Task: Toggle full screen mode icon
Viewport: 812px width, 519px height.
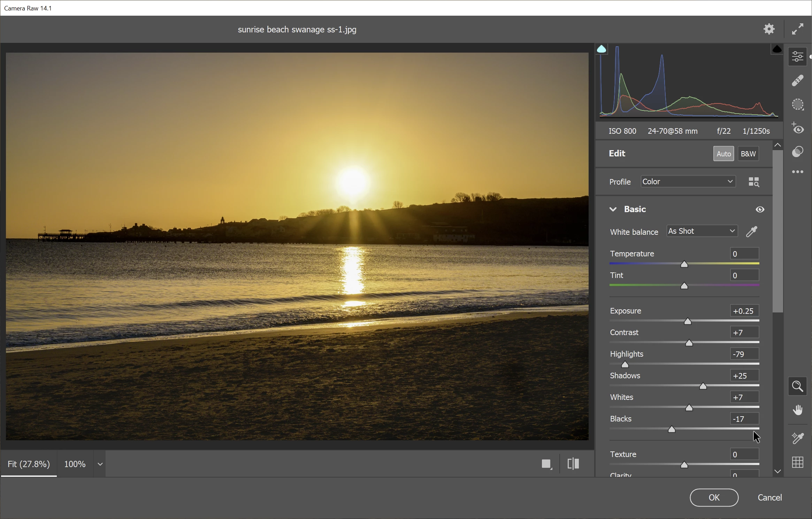Action: [x=797, y=29]
